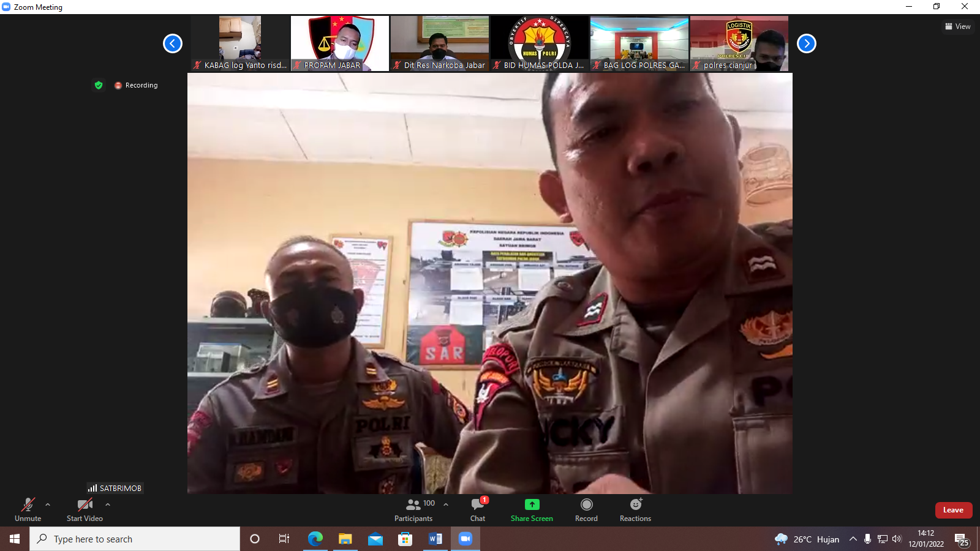Leave the meeting
The width and height of the screenshot is (980, 551).
click(x=953, y=510)
